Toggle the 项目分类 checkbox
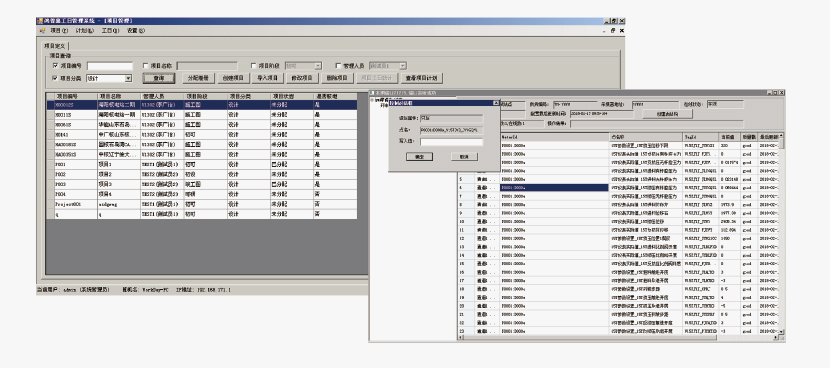This screenshot has height=368, width=830. tap(56, 78)
